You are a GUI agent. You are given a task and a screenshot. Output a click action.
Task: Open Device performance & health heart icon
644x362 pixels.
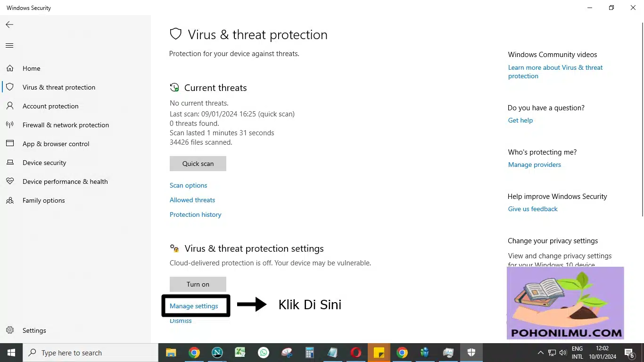click(x=10, y=181)
